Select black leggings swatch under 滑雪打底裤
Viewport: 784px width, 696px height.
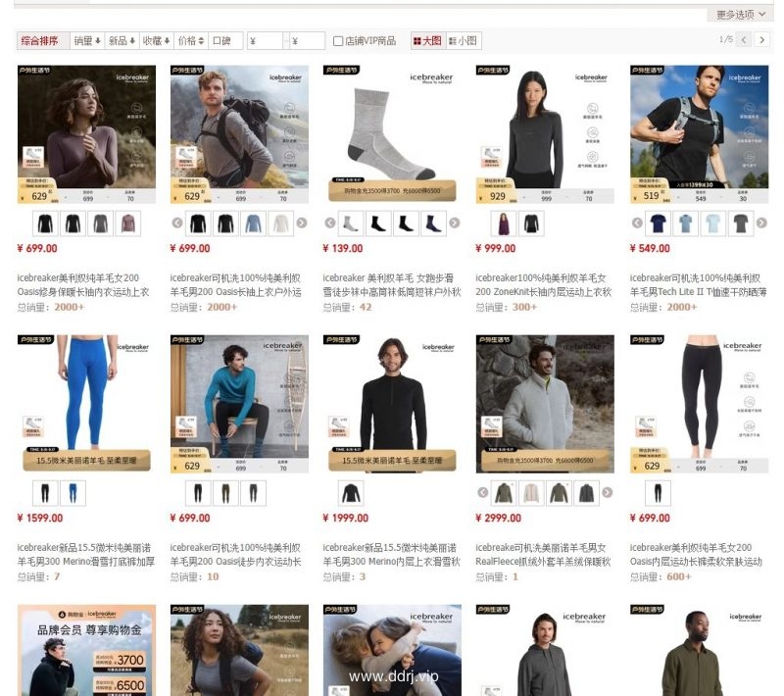click(45, 493)
